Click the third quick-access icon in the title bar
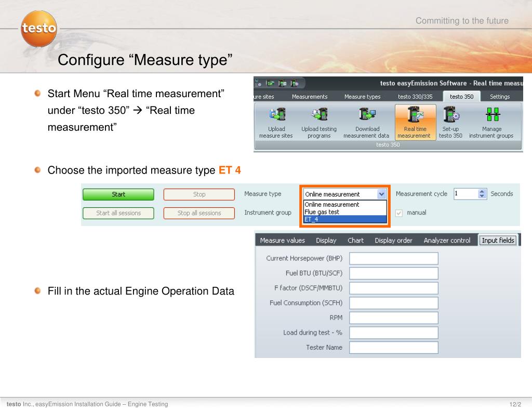The image size is (532, 411). [282, 83]
